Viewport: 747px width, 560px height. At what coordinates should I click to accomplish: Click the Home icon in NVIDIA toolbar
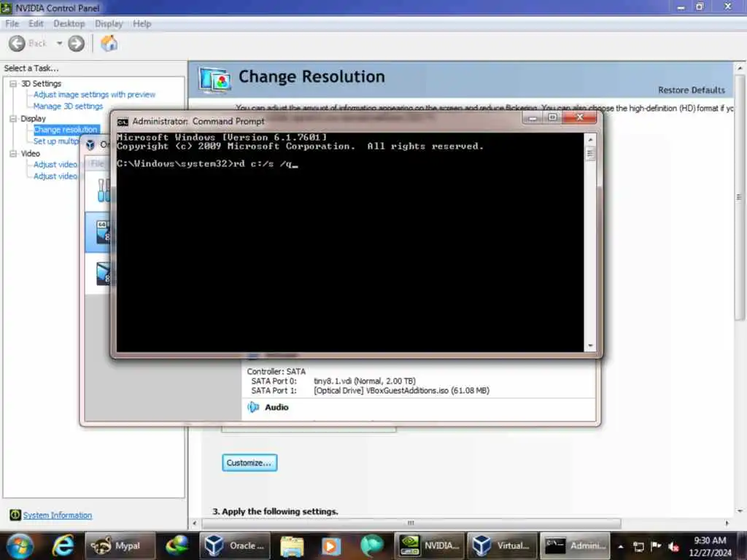click(x=109, y=44)
